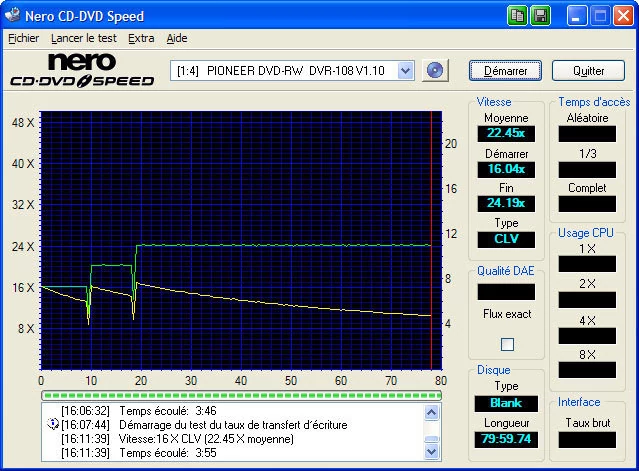Click the empty CPU usage 1X field
Screen dimensions: 639x471
pos(587,264)
